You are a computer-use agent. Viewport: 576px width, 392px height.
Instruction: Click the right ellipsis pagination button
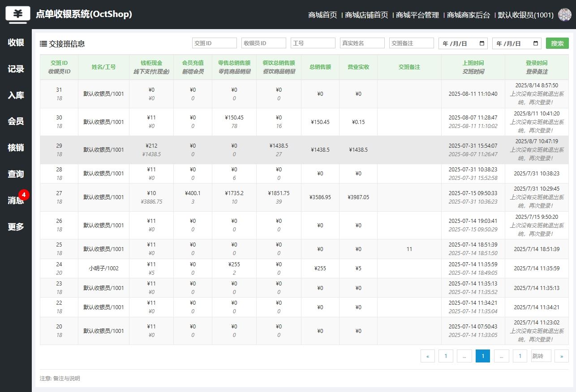[502, 356]
